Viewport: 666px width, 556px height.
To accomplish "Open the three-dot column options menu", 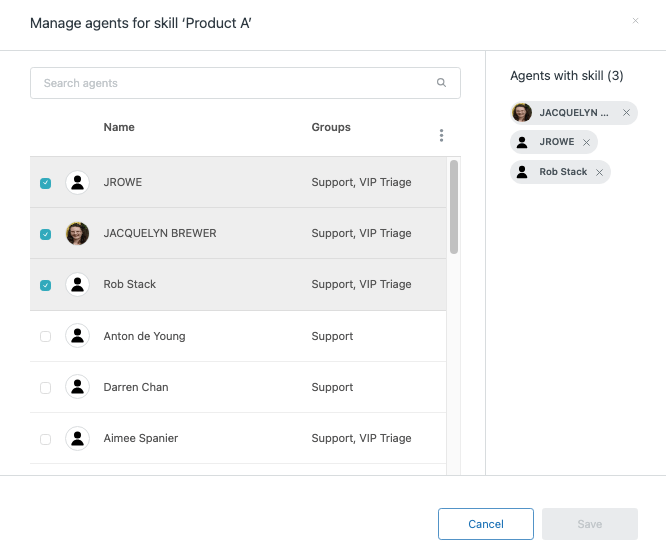I will (441, 135).
